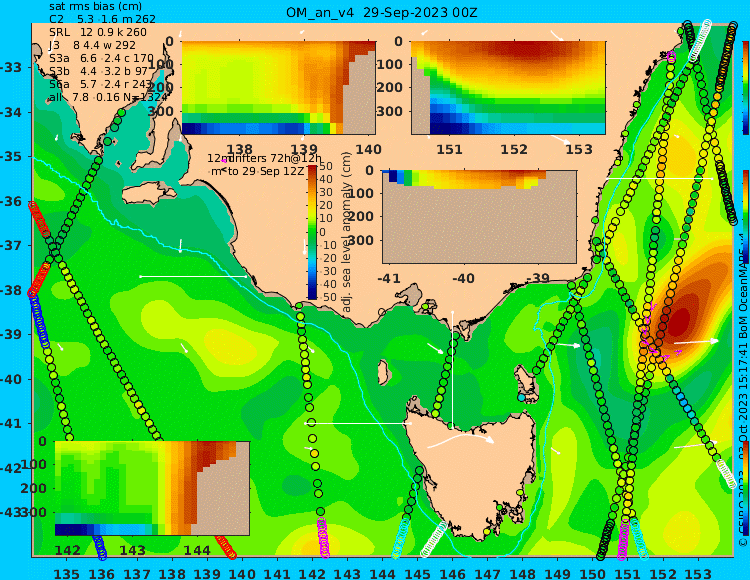Select the 'sat rms bias (cm)' header
The image size is (750, 580).
pos(96,7)
